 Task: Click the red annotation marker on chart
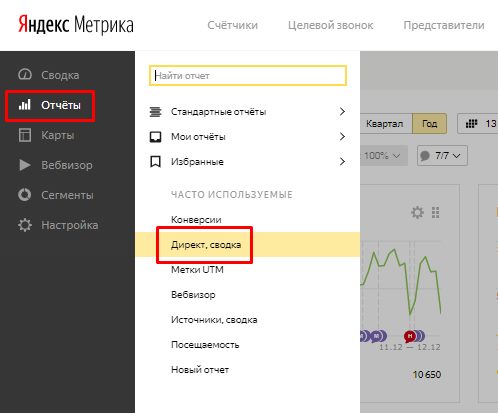click(410, 336)
